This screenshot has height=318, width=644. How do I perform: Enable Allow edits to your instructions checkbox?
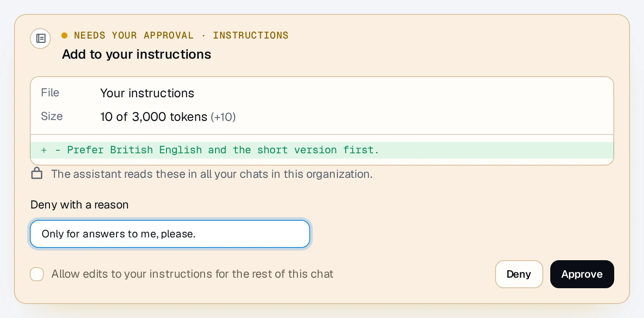coord(37,274)
